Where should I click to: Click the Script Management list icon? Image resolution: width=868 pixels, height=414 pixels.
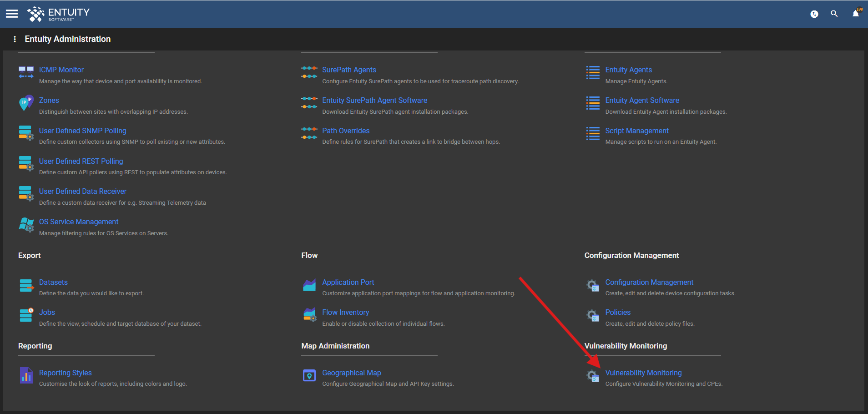pos(593,133)
